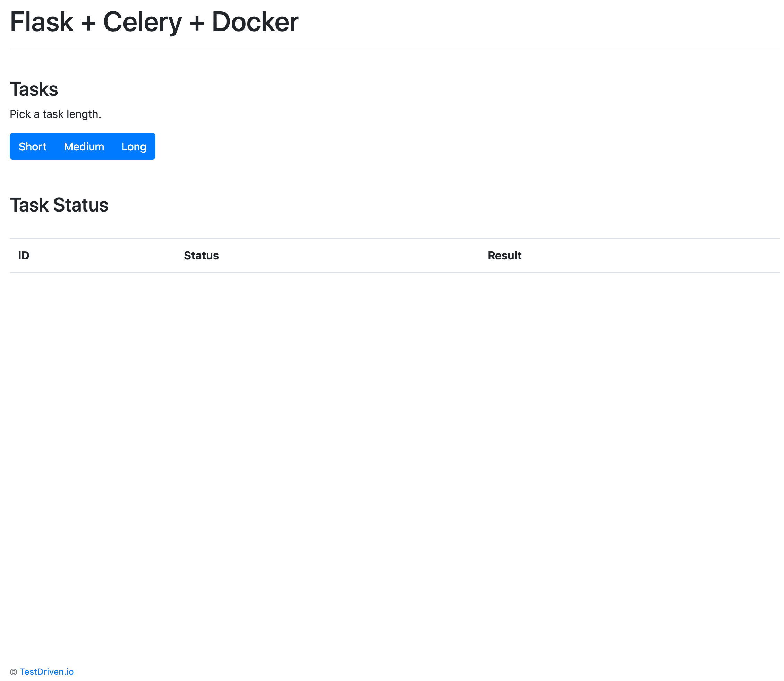
Task: Trigger a short task via the Short button
Action: click(x=32, y=146)
